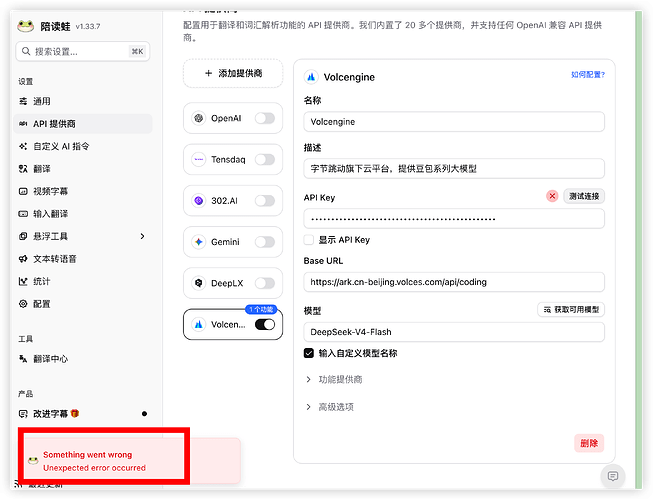Click the Gemini star logo
The width and height of the screenshot is (653, 500).
pos(199,242)
